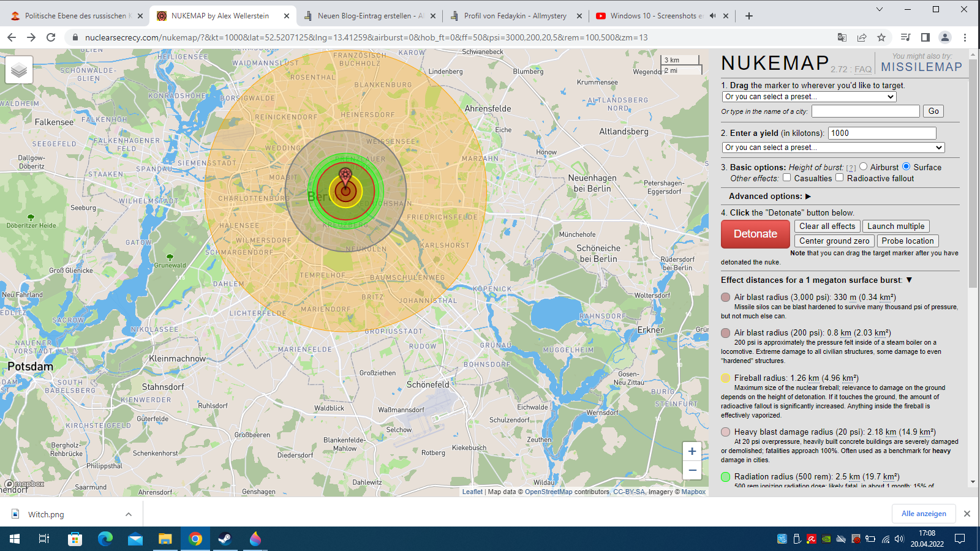
Task: Click Clear all effects button
Action: coord(827,226)
